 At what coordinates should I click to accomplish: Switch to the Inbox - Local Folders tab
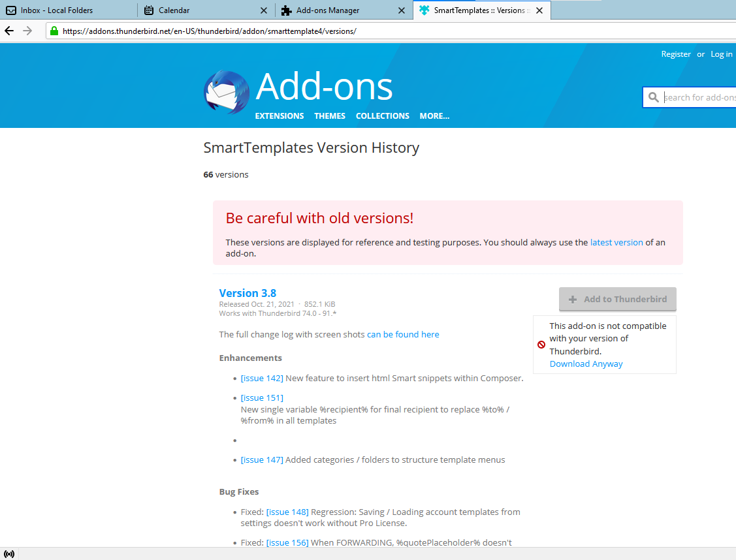69,10
